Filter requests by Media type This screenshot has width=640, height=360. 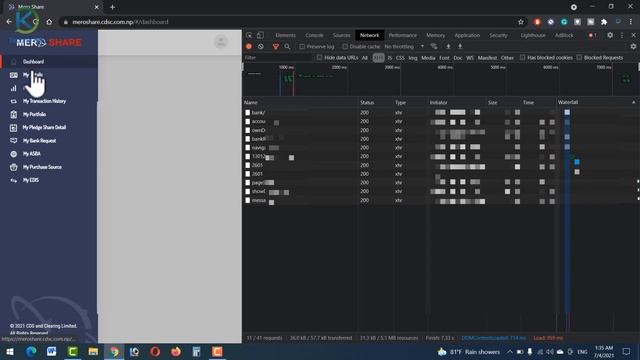tap(428, 58)
